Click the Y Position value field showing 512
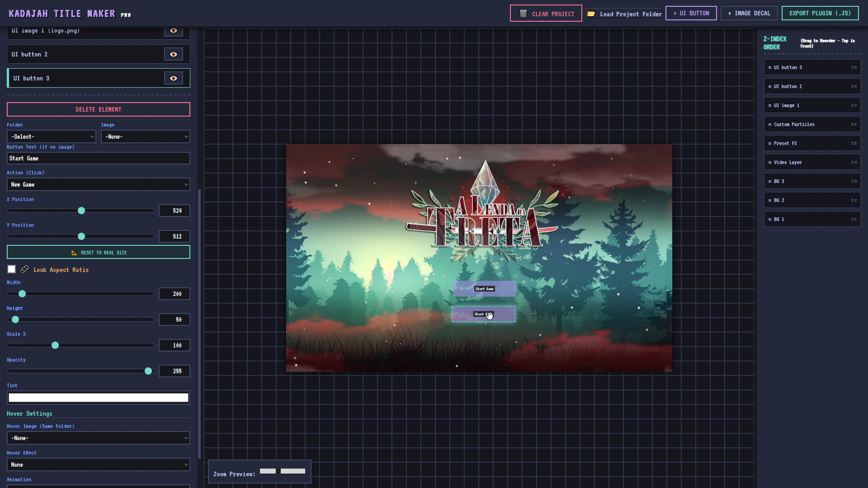Image resolution: width=868 pixels, height=488 pixels. (175, 236)
